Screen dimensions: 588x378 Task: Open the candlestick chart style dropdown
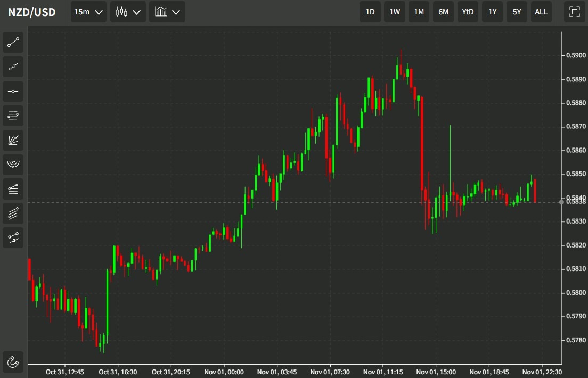point(127,11)
